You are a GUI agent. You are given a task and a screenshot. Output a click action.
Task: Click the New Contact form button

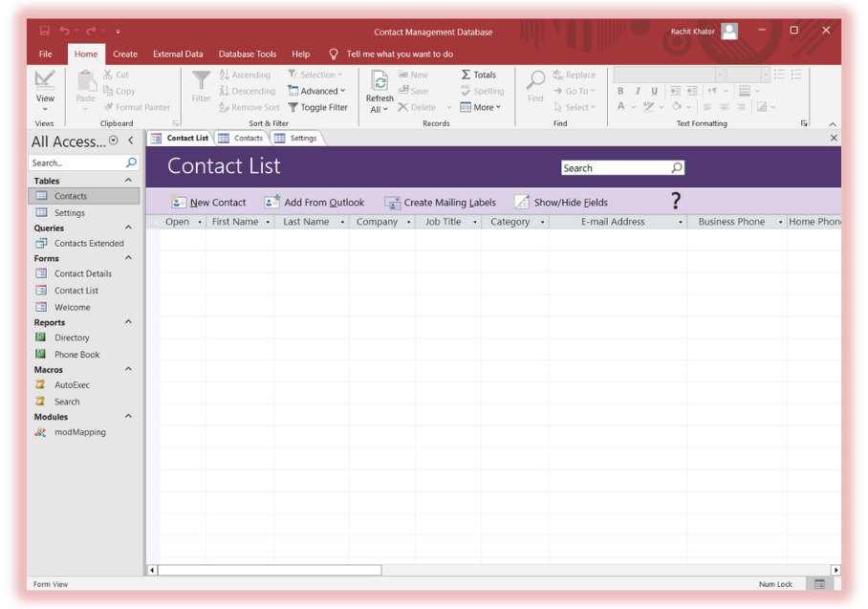pos(208,203)
